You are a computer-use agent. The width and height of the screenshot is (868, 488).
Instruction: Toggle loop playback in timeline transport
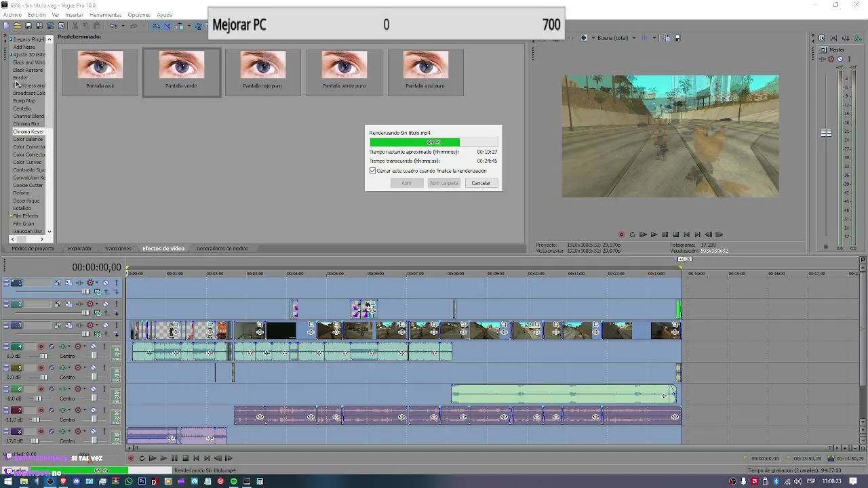142,458
